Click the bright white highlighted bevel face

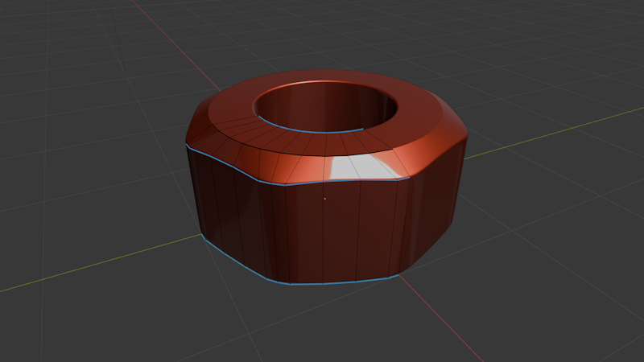[361, 167]
